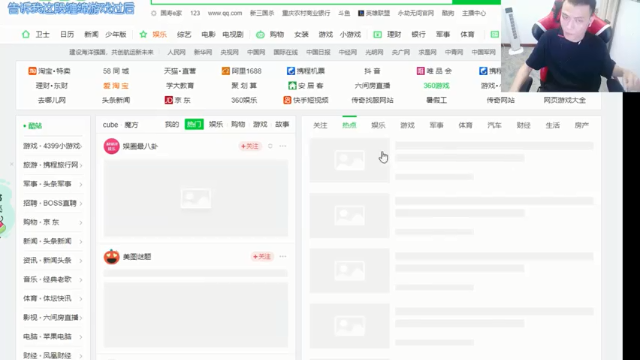The image size is (640, 360).
Task: Expand the 资讯·新闻头条 sidebar arrow
Action: tap(81, 261)
